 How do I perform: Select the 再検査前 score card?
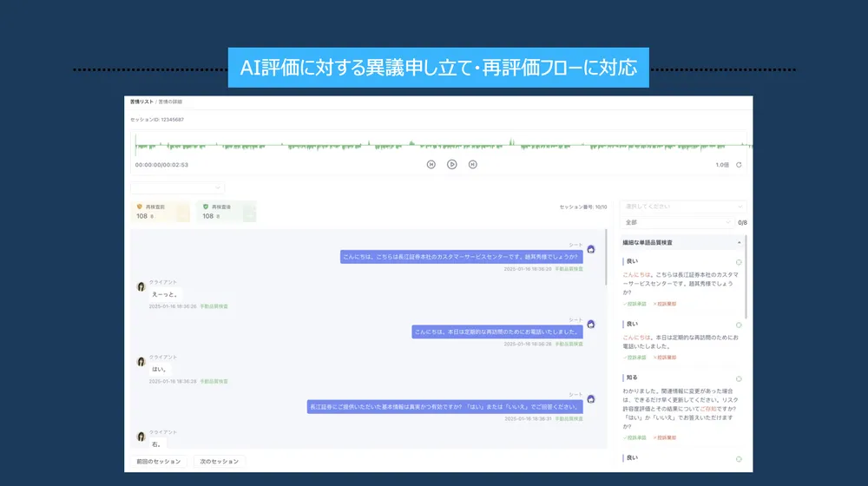tap(161, 212)
